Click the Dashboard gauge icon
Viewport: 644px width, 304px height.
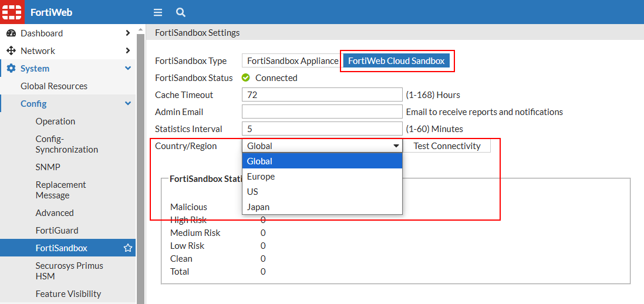coord(11,33)
